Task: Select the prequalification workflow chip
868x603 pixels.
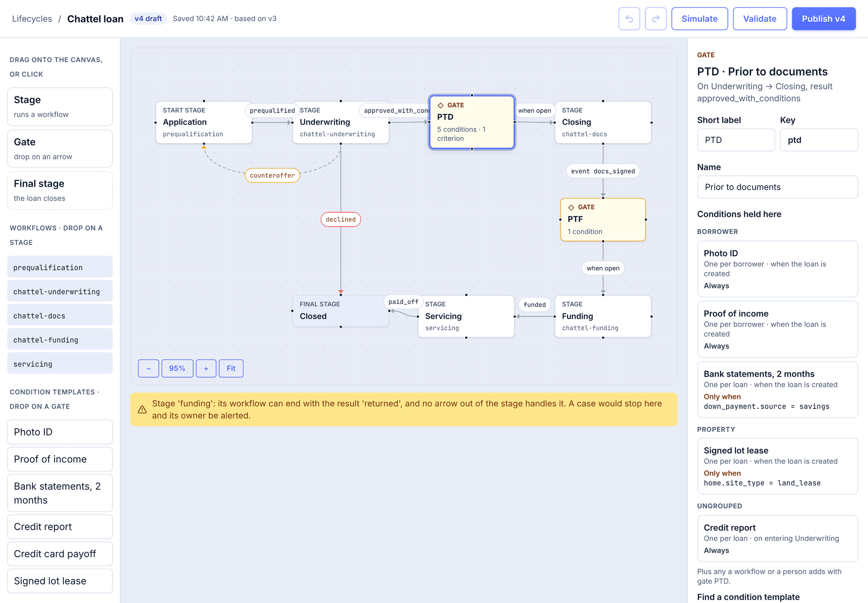Action: pyautogui.click(x=60, y=267)
